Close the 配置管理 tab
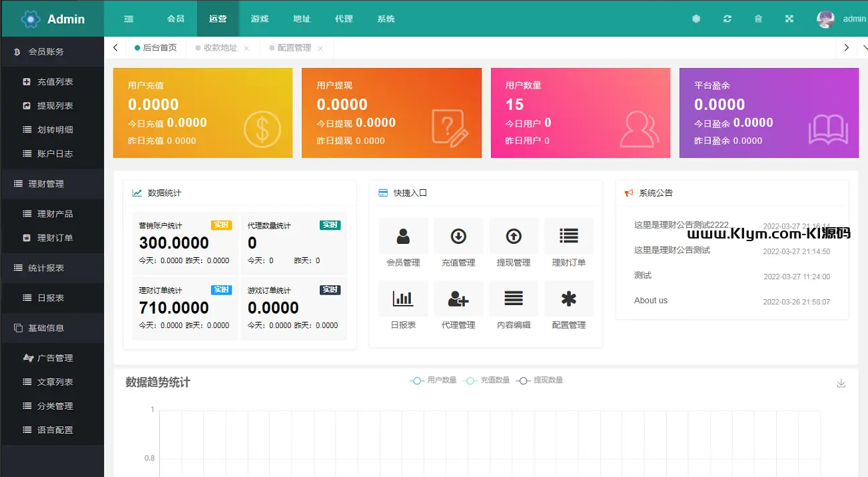Image resolution: width=868 pixels, height=477 pixels. click(320, 49)
